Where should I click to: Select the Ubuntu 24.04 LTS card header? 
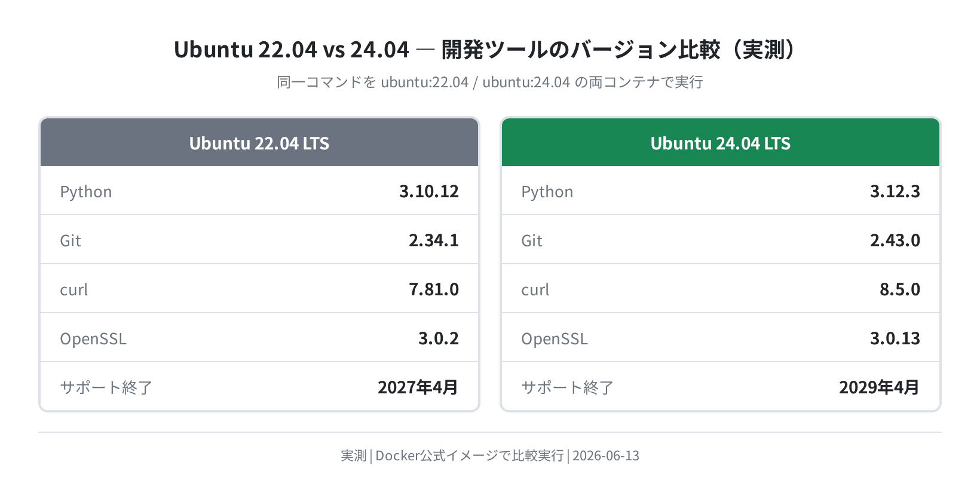tap(721, 142)
